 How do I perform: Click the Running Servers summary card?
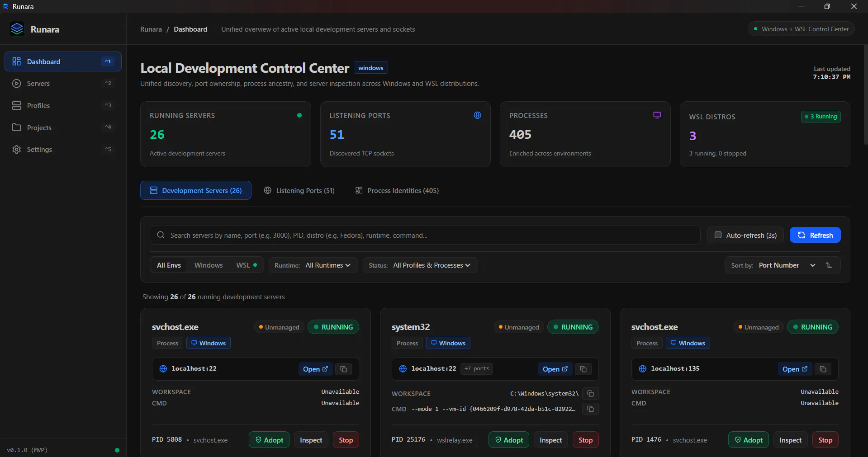click(225, 134)
